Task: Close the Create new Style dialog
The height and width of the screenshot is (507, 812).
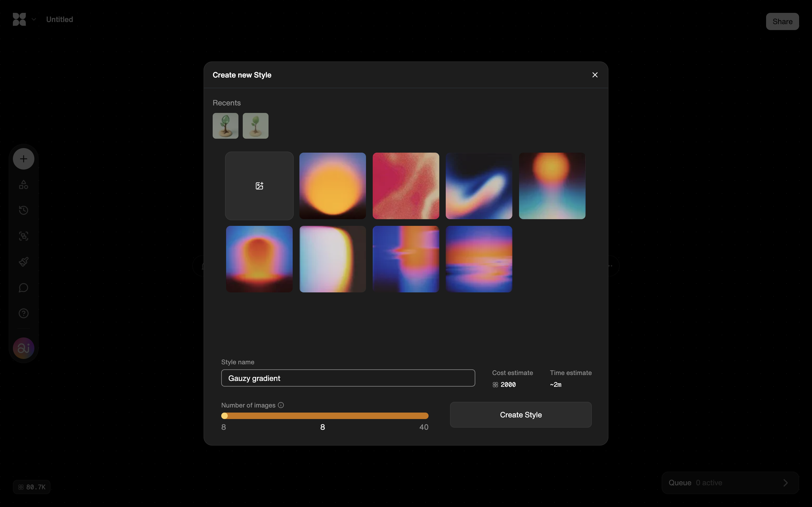Action: [595, 75]
